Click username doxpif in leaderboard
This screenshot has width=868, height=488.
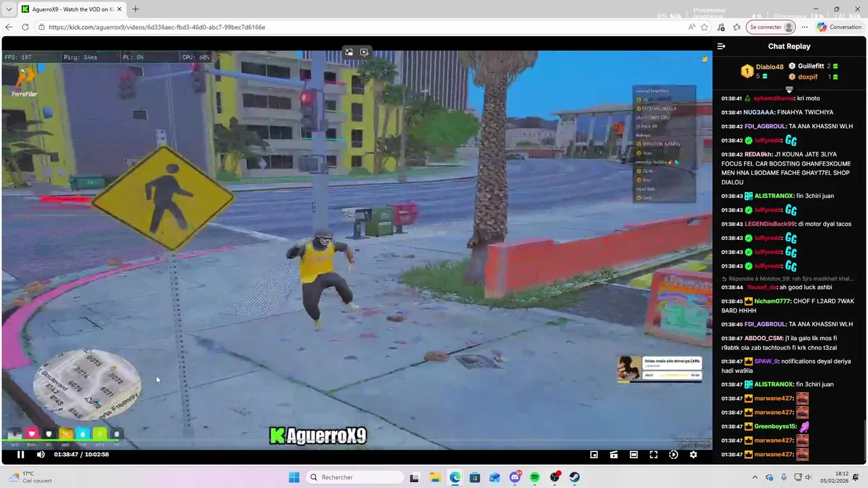pos(808,77)
